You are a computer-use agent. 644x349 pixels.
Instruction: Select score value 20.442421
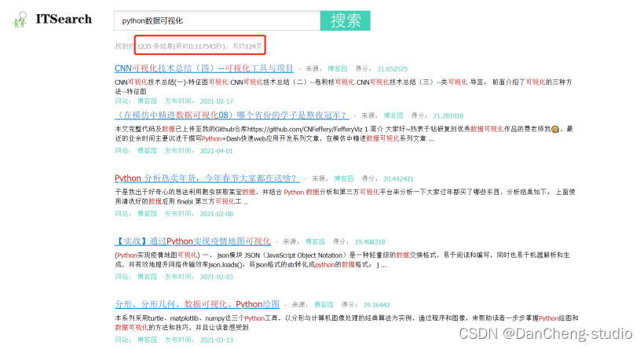click(x=398, y=178)
